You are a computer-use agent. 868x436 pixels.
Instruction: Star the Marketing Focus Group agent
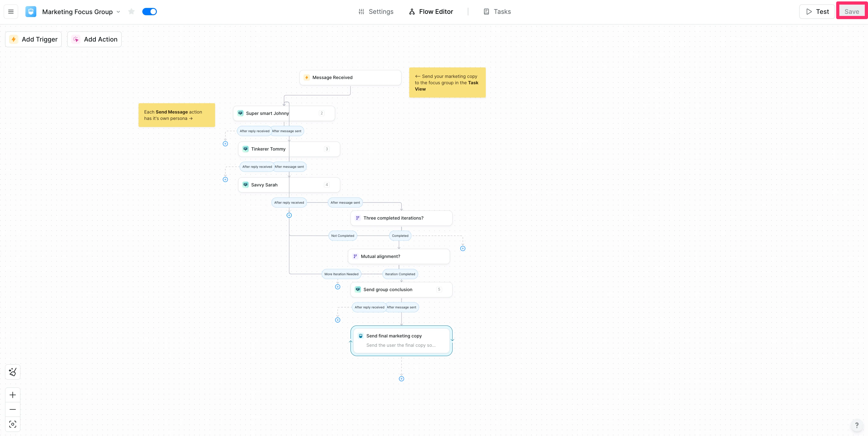(131, 12)
